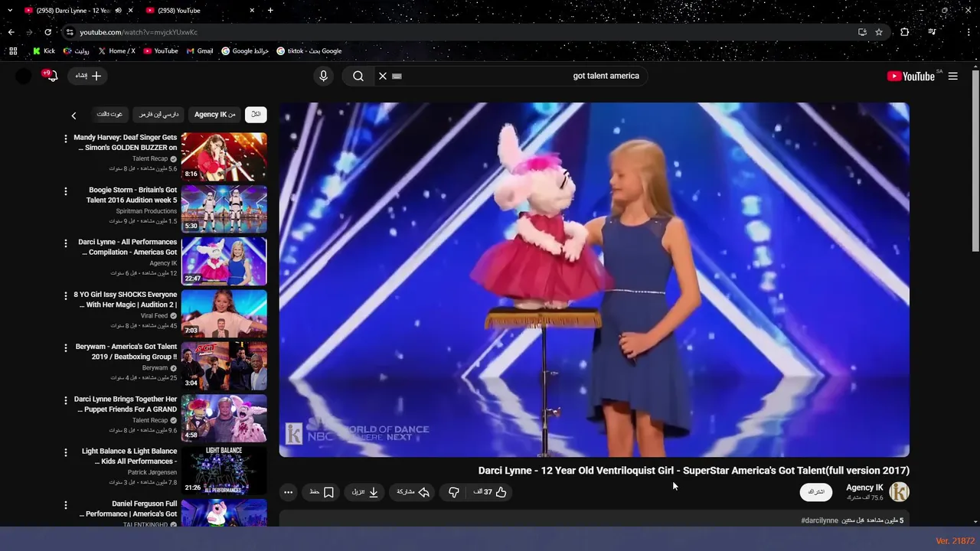
Task: Click the download arrow button
Action: 365,492
